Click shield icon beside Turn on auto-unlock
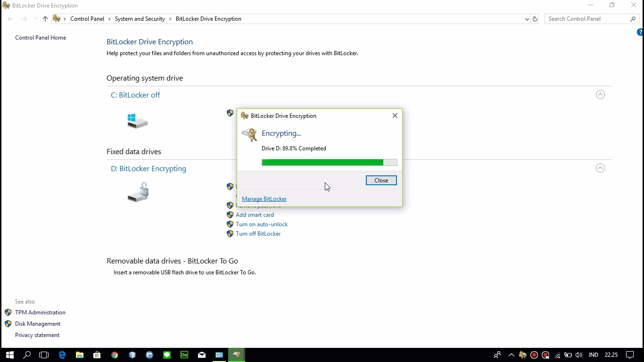This screenshot has width=644, height=362. [230, 224]
